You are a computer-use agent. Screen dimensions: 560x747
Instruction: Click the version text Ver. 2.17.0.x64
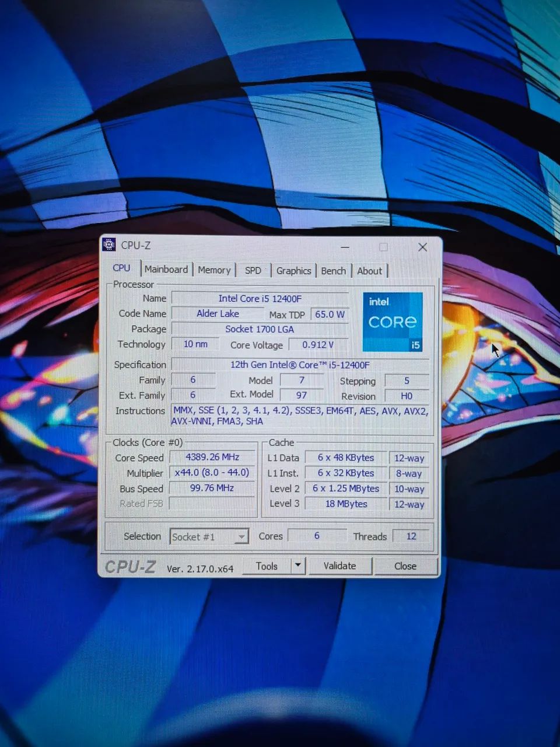click(x=200, y=568)
